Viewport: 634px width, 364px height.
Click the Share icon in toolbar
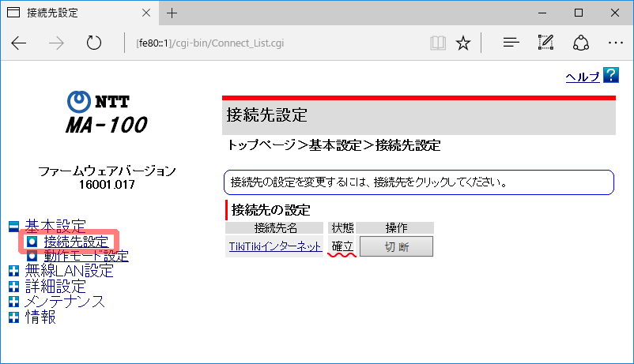tap(581, 43)
